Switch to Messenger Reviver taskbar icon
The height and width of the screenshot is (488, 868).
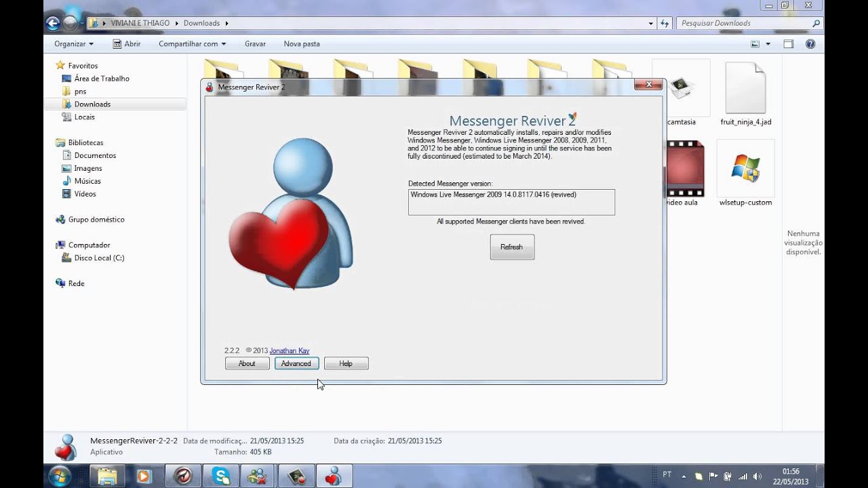pos(334,476)
